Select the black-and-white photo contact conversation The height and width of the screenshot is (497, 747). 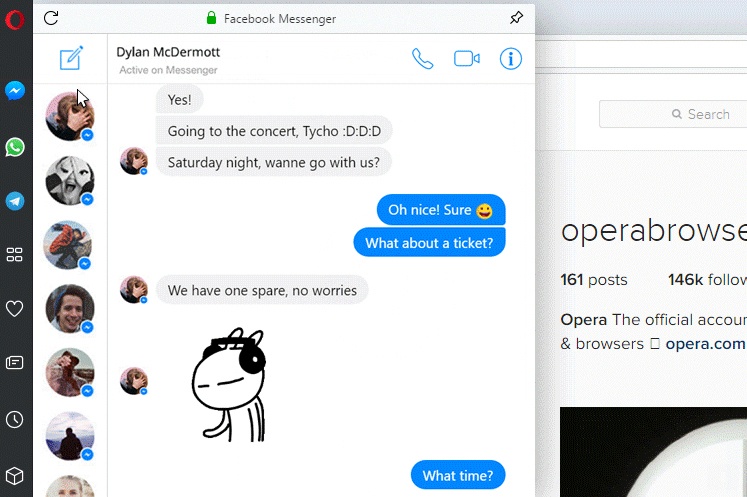tap(70, 181)
